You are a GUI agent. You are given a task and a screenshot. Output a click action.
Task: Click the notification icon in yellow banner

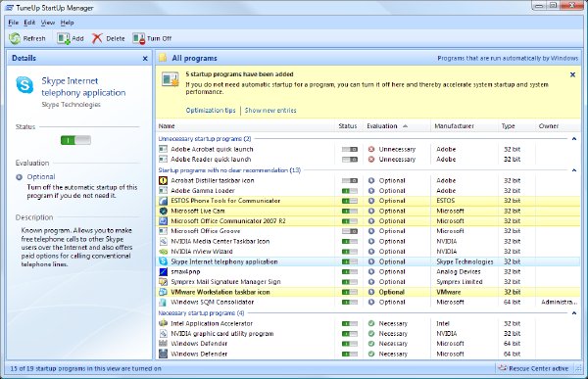coord(171,79)
